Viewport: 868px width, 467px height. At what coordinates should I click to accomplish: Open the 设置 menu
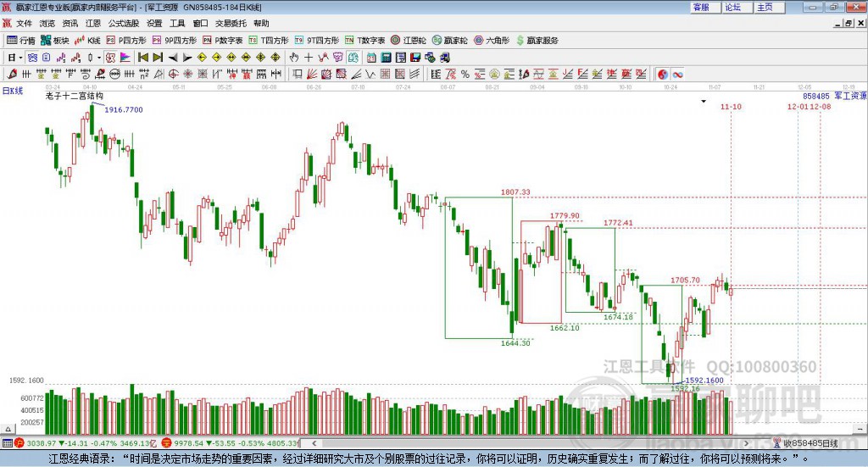point(154,23)
